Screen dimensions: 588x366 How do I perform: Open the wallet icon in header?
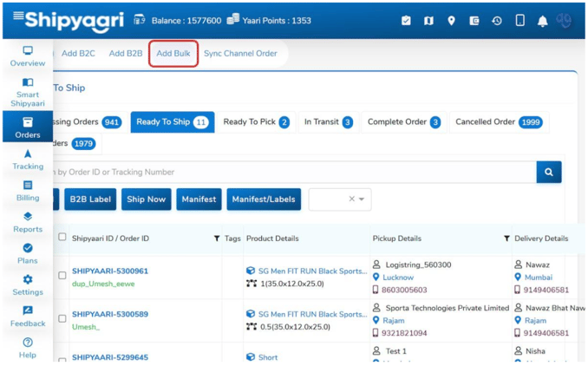tap(474, 21)
